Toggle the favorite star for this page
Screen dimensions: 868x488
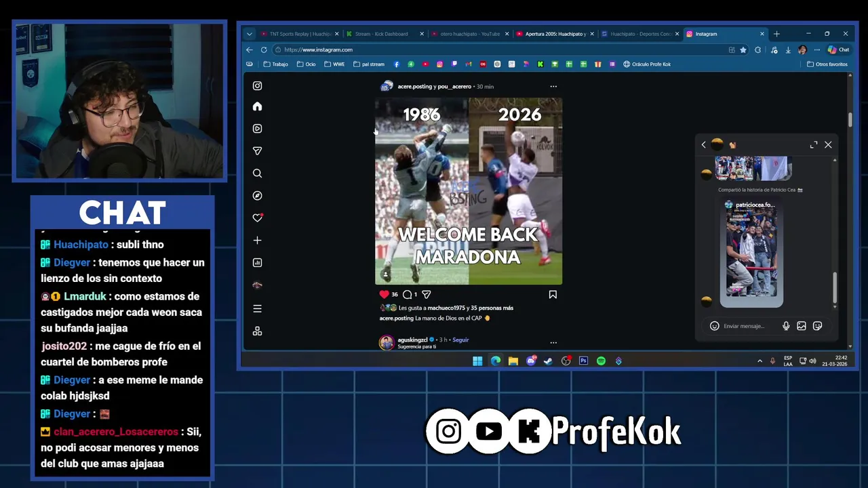click(743, 49)
